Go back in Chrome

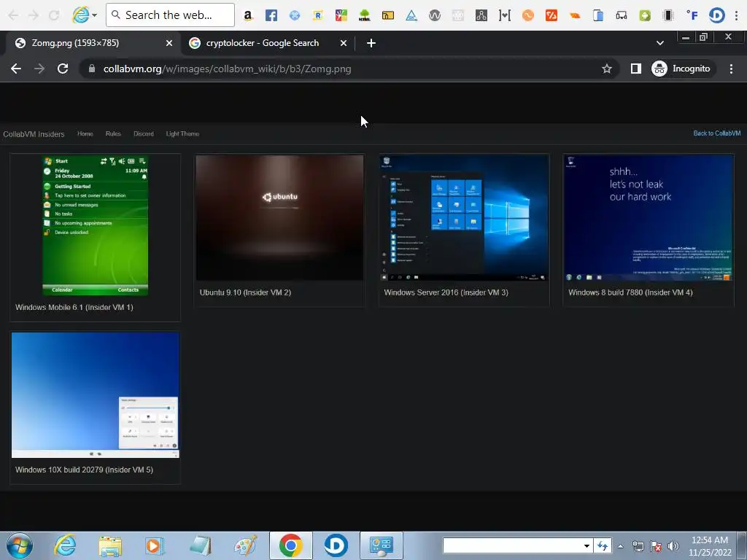pyautogui.click(x=16, y=69)
